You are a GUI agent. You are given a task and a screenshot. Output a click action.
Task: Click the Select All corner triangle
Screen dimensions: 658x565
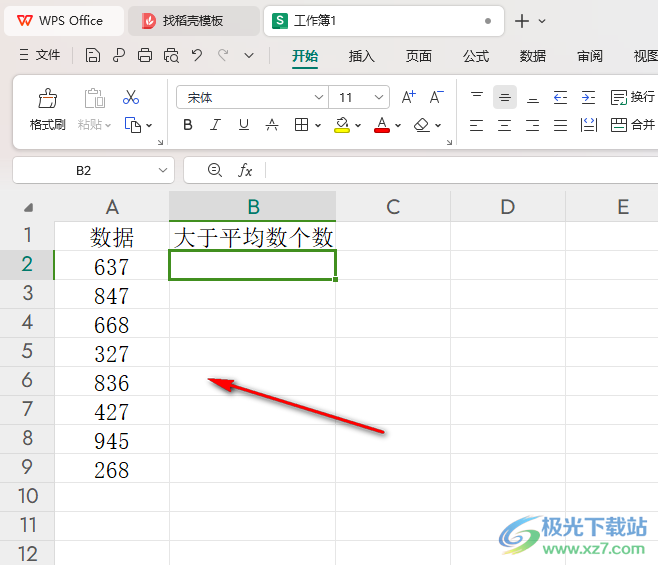[x=28, y=207]
